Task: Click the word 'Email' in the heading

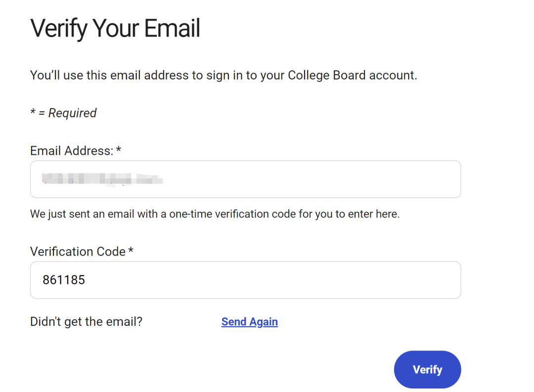Action: click(x=173, y=28)
